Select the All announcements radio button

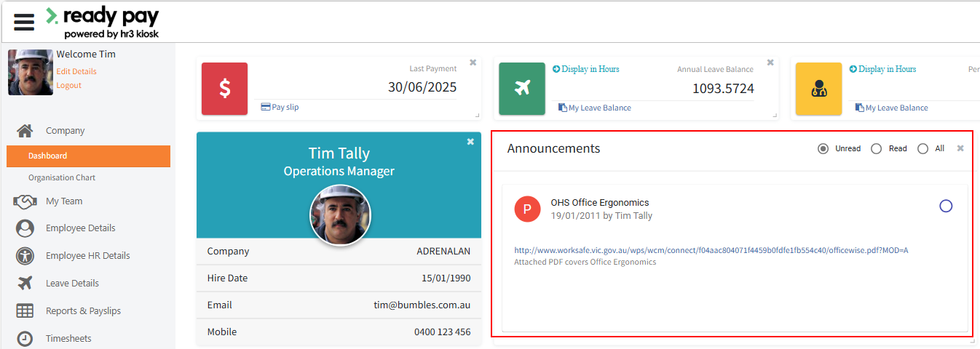tap(923, 148)
